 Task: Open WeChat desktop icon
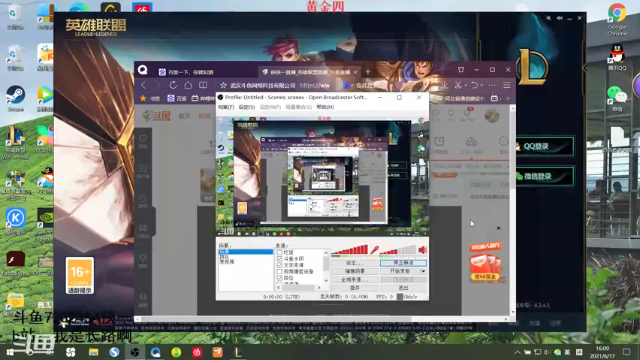coord(617,98)
